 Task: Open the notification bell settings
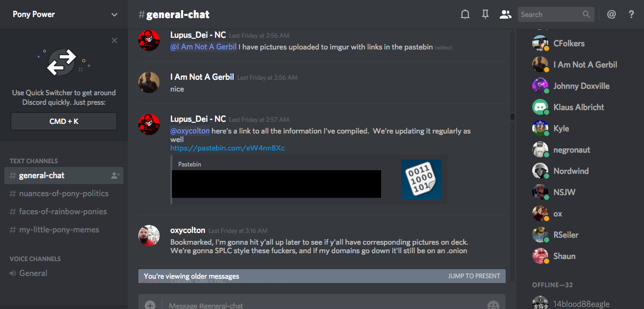coord(465,14)
